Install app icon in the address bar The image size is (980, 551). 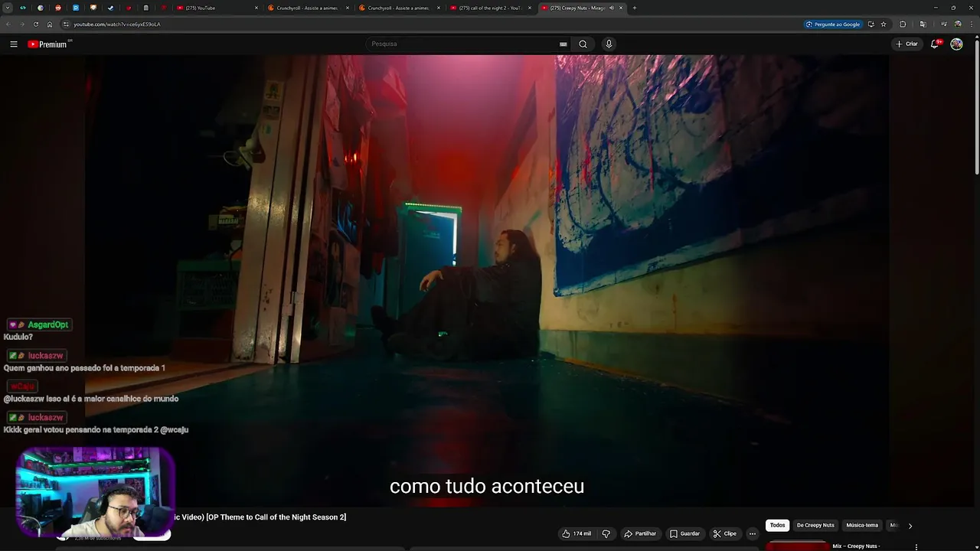(x=871, y=24)
